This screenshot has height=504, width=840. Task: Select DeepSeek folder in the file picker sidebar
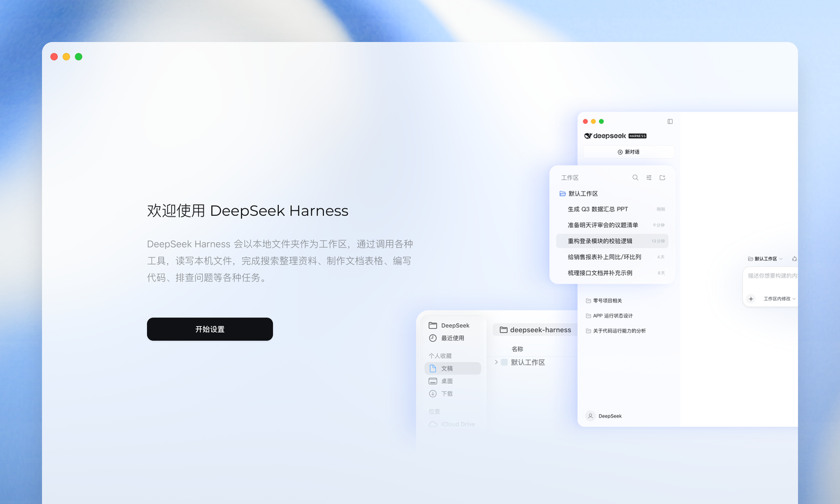[x=453, y=325]
